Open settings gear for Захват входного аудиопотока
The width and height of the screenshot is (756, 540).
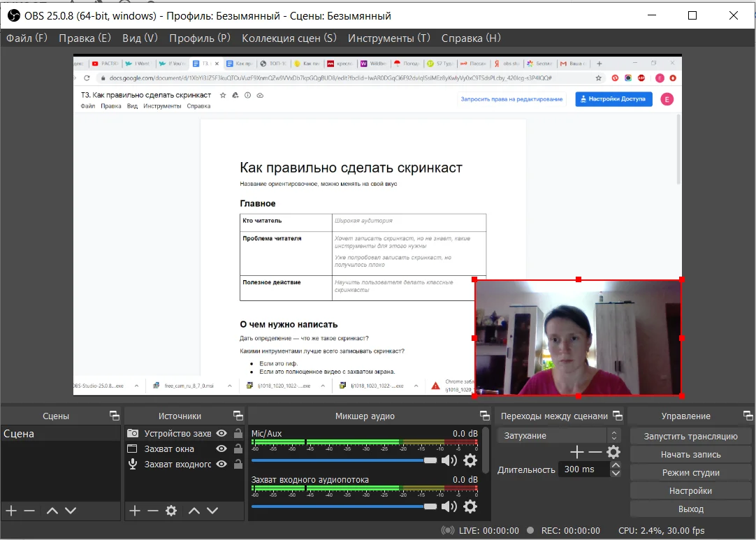470,506
